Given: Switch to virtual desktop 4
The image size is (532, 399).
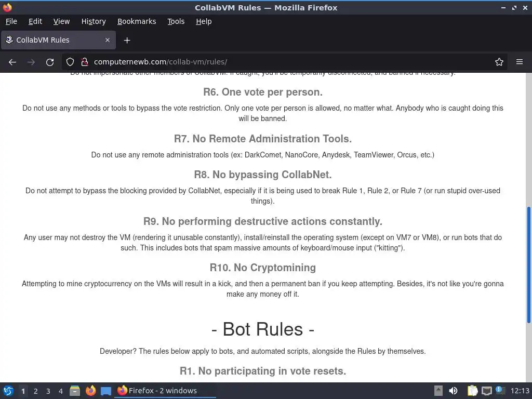Looking at the screenshot, I should 61,391.
